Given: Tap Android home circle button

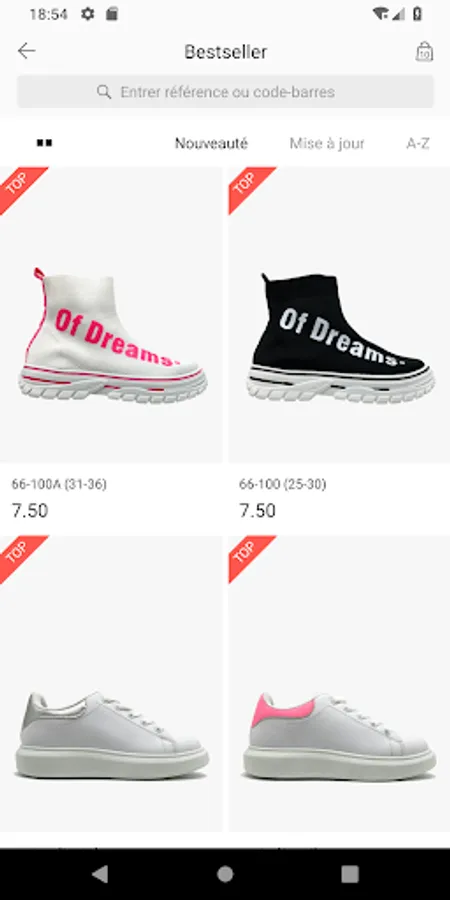Looking at the screenshot, I should 225,874.
